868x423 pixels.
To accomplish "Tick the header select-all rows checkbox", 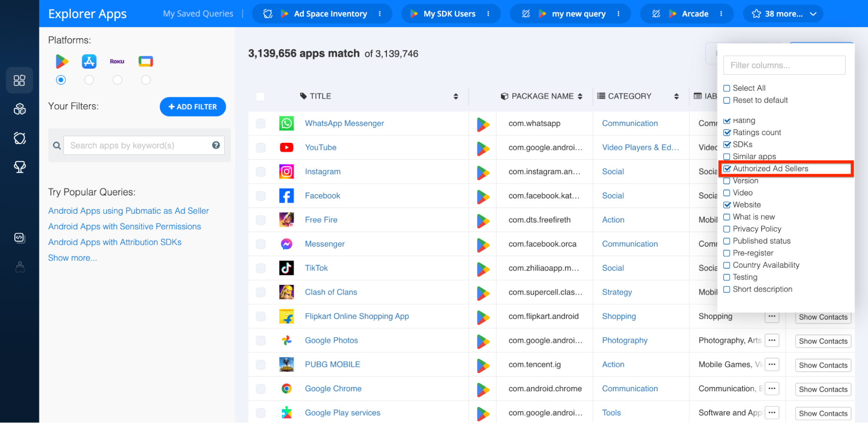I will point(261,96).
